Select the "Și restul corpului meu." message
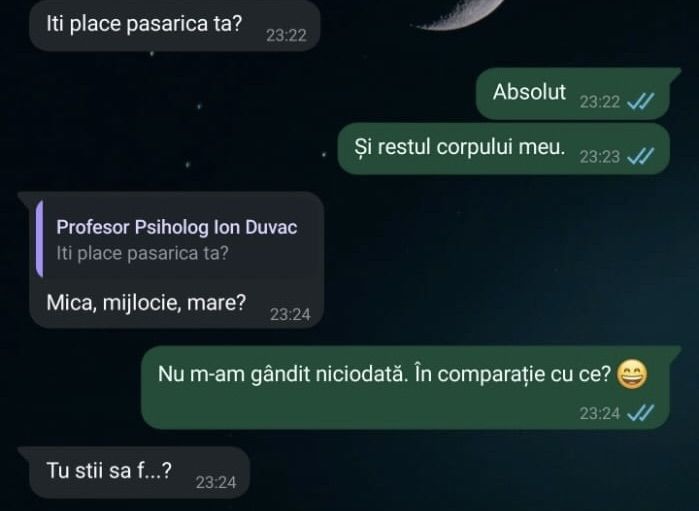Image resolution: width=699 pixels, height=511 pixels. [x=503, y=148]
